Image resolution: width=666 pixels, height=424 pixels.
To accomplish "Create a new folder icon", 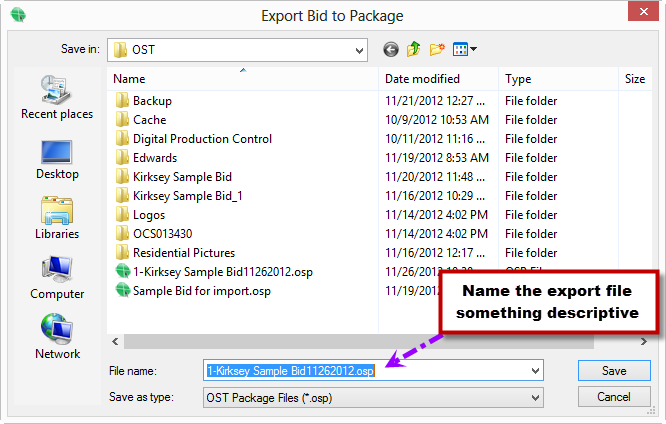I will click(437, 49).
